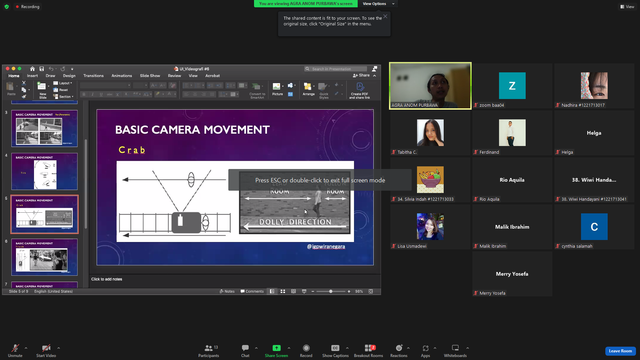Open Zoom Apps
The image size is (640, 360).
(425, 350)
